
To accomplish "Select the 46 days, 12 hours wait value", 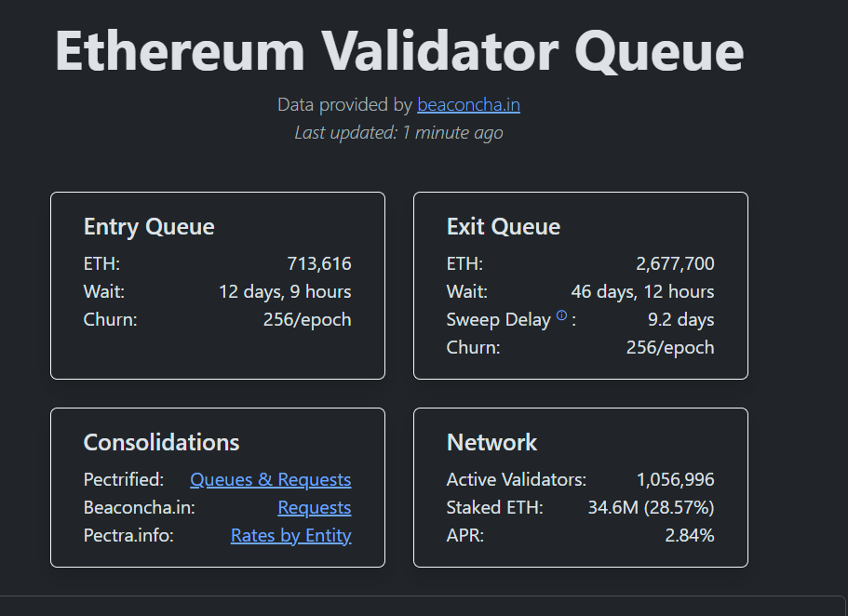I will tap(642, 292).
